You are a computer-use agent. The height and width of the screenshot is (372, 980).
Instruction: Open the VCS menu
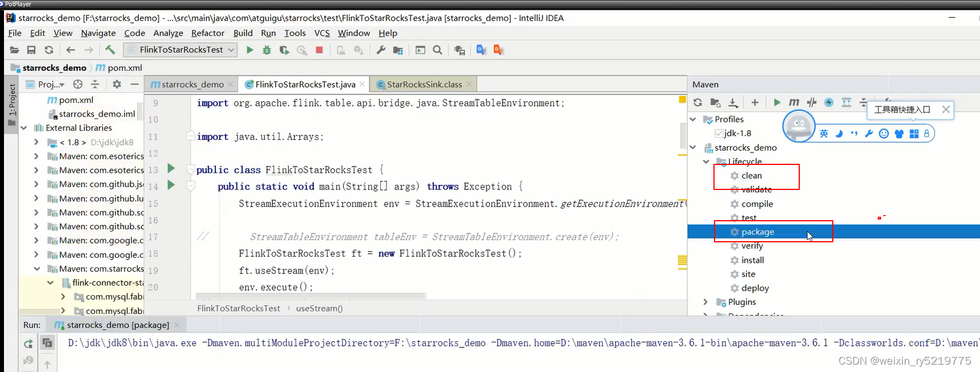[x=322, y=33]
